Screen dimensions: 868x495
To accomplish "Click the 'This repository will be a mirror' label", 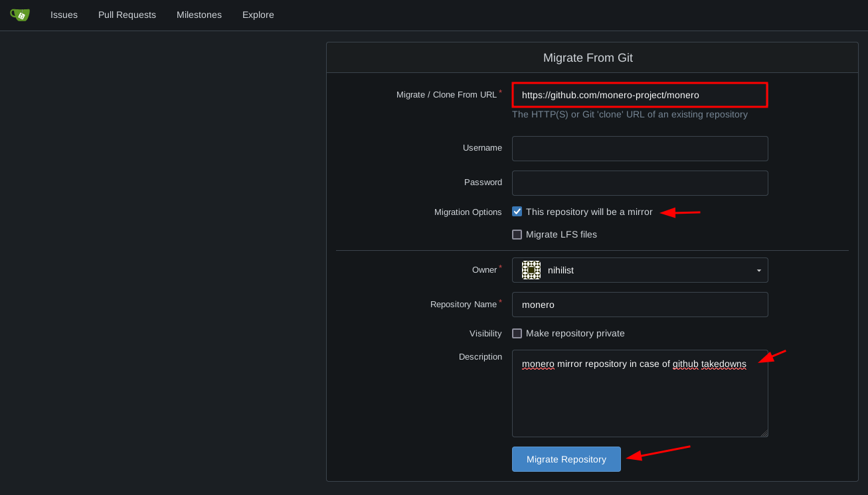I will click(589, 212).
